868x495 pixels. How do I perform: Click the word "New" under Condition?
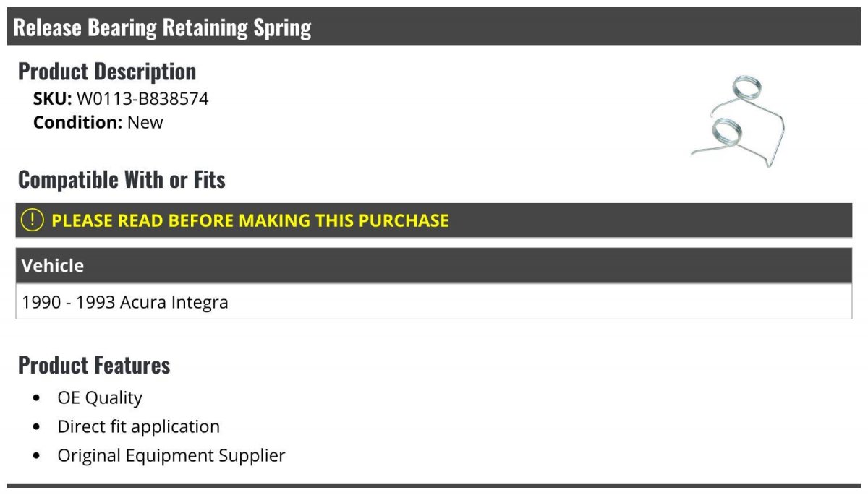tap(145, 122)
